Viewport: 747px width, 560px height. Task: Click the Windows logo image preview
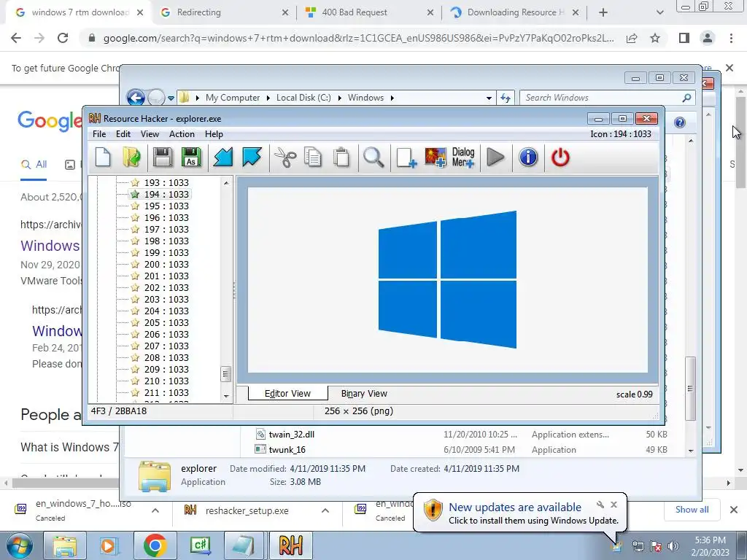pyautogui.click(x=447, y=279)
